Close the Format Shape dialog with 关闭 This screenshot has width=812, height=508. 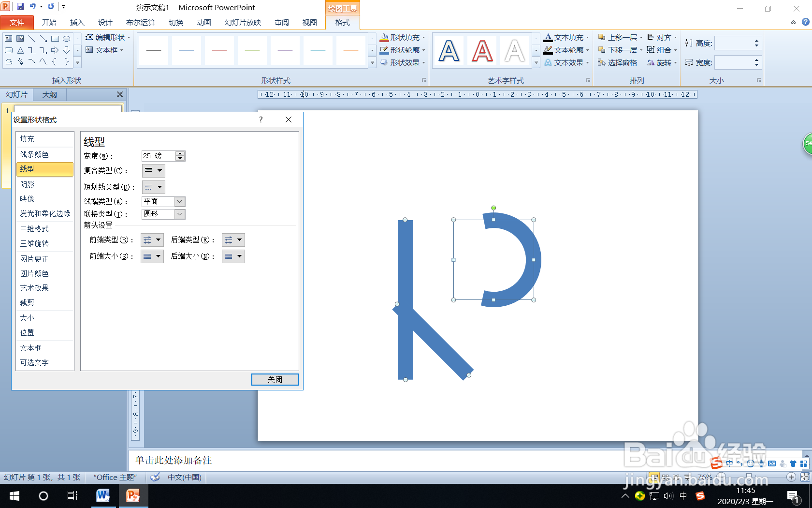[x=275, y=379]
